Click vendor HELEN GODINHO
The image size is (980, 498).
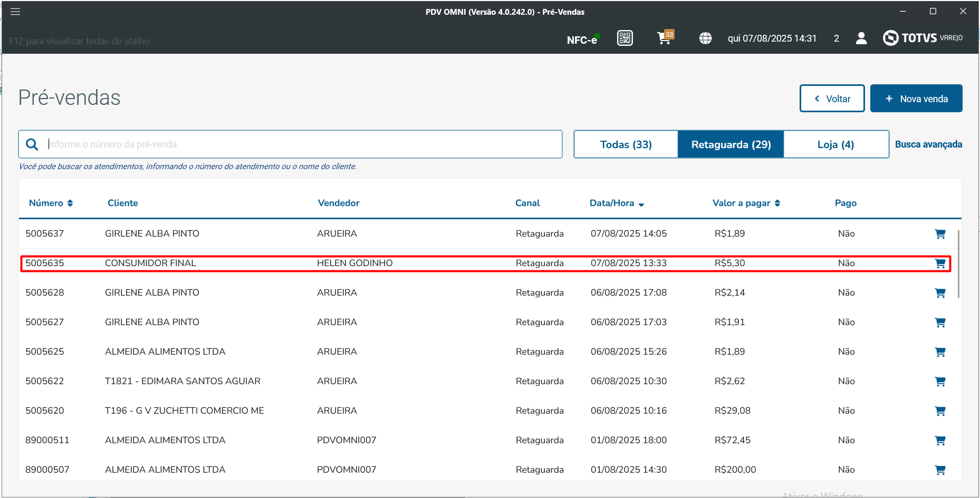click(x=354, y=263)
